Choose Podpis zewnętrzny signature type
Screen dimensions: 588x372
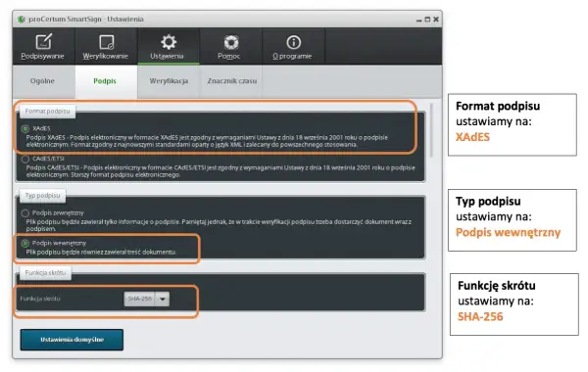[x=25, y=212]
